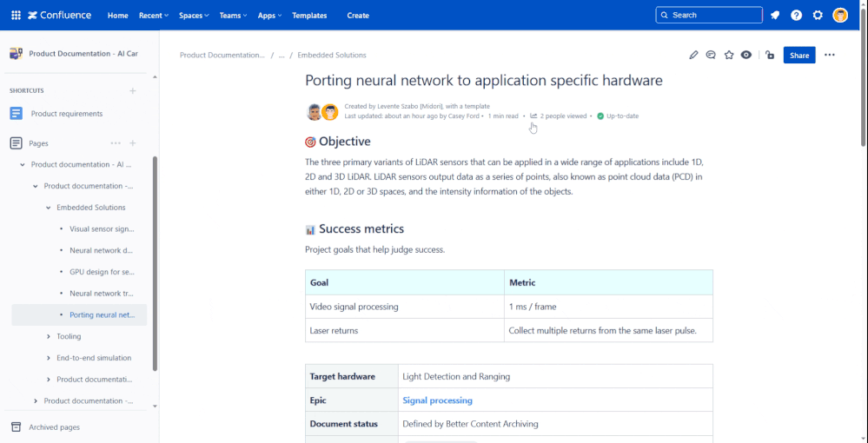Click the analytics chart icon by views

(533, 116)
